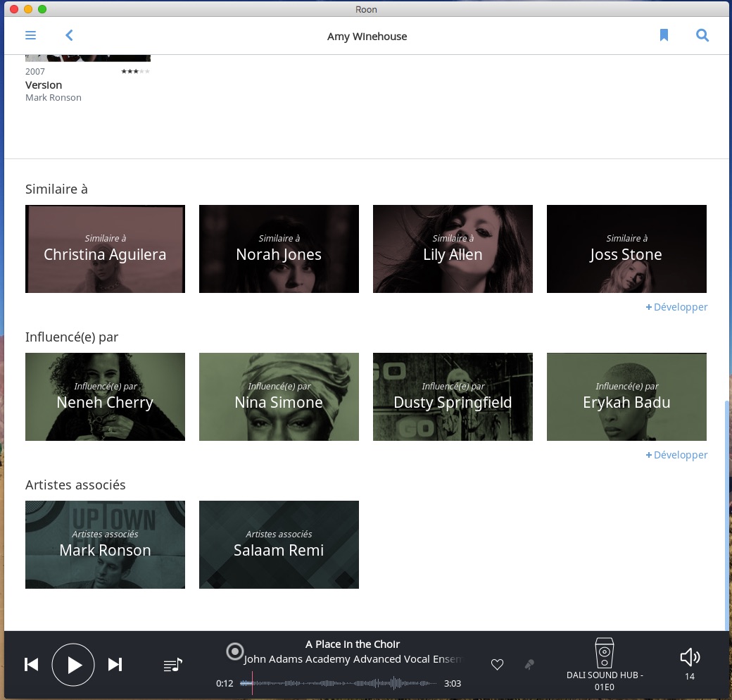The width and height of the screenshot is (732, 700).
Task: Click the bookmark icon
Action: (664, 35)
